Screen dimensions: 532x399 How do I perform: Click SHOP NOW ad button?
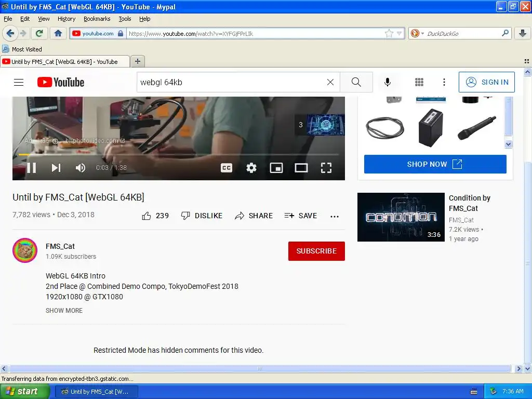[435, 164]
